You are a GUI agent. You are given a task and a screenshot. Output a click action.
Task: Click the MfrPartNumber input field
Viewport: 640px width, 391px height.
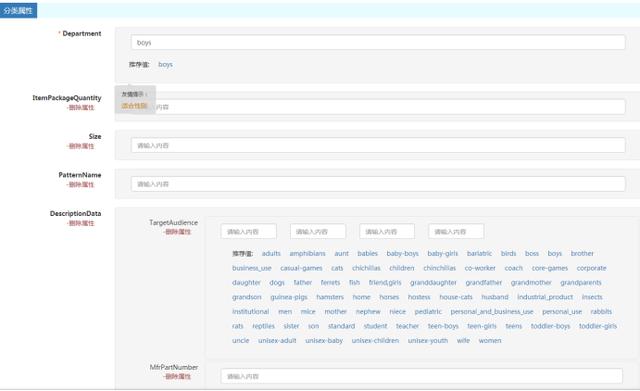coord(422,376)
